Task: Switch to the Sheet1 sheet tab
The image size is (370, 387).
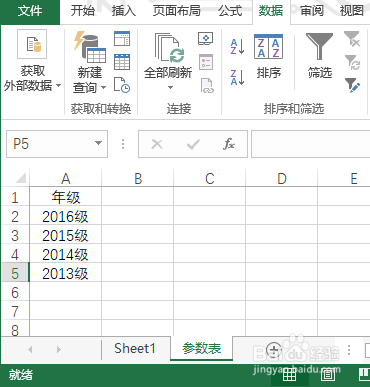Action: [x=135, y=348]
